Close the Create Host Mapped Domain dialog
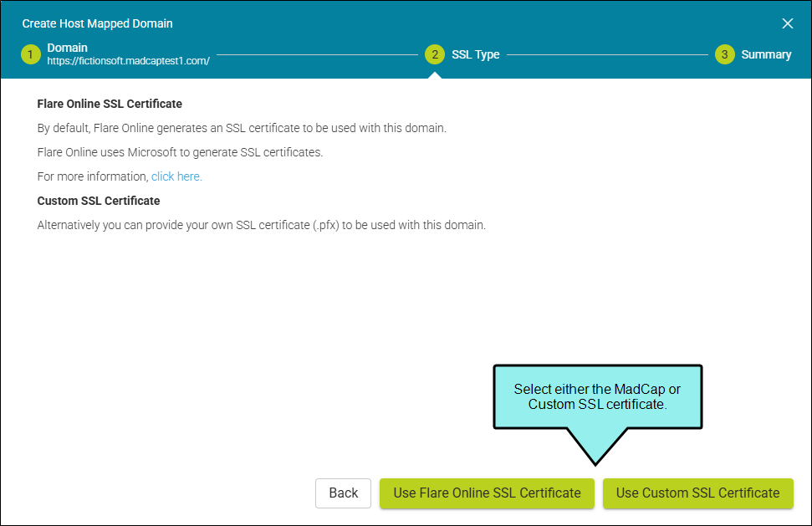 [x=787, y=23]
